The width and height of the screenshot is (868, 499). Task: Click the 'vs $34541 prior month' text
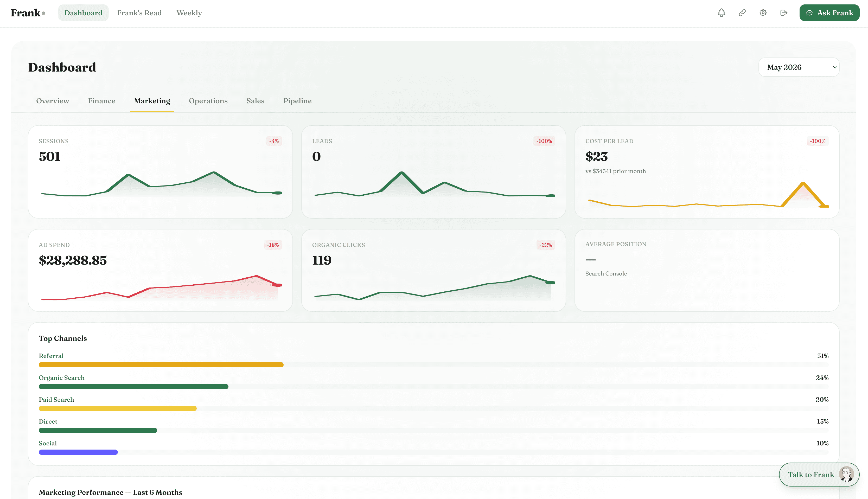click(x=616, y=171)
